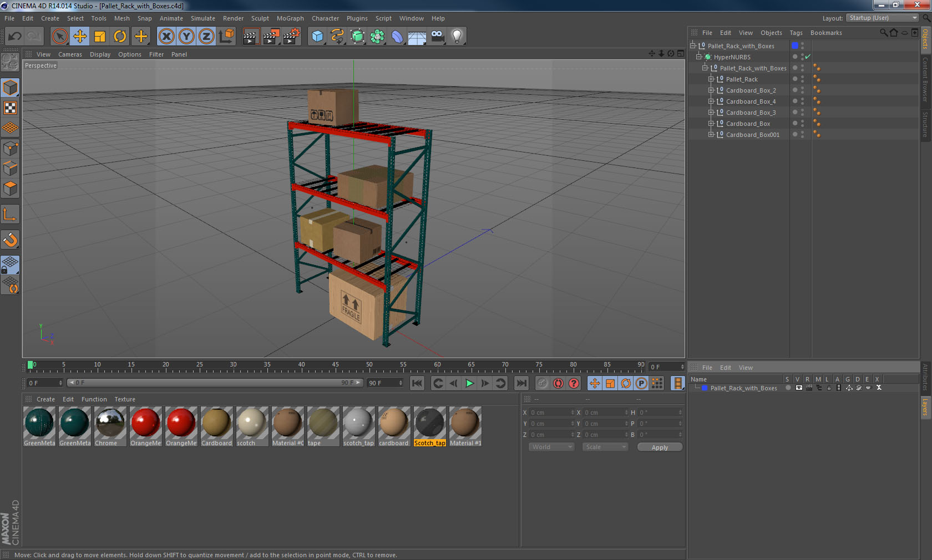This screenshot has width=932, height=560.
Task: Click Record Active Objects button
Action: click(543, 383)
